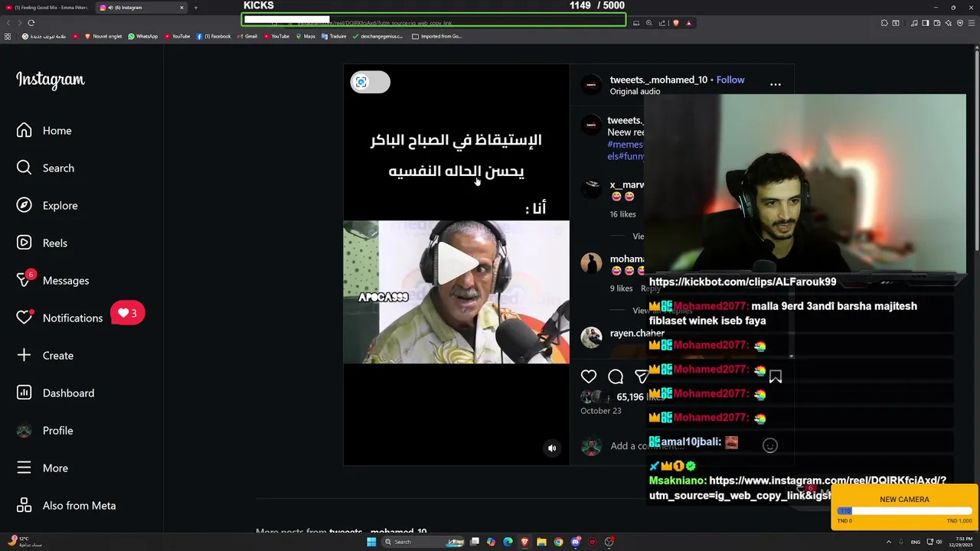Open Gmail bookmark
980x551 pixels.
pos(247,36)
